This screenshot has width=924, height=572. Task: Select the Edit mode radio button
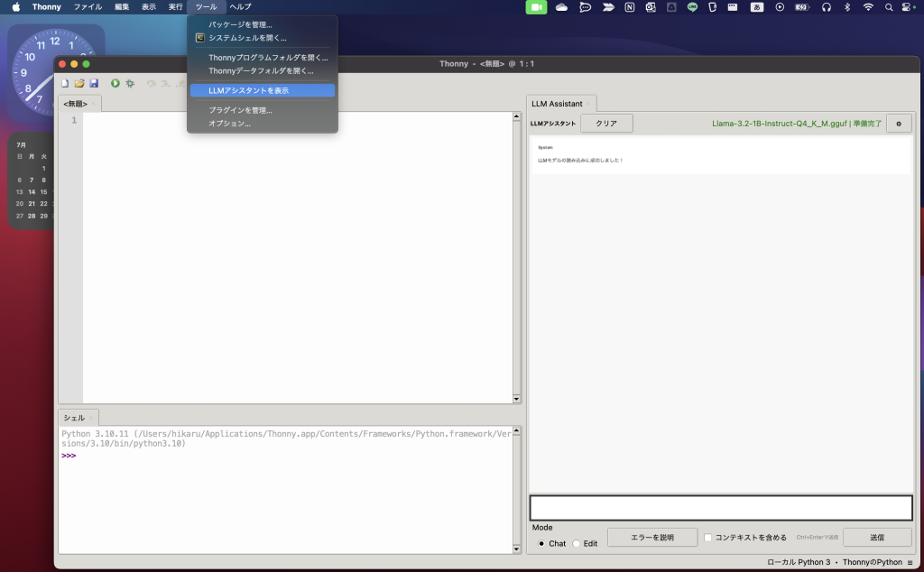(577, 544)
